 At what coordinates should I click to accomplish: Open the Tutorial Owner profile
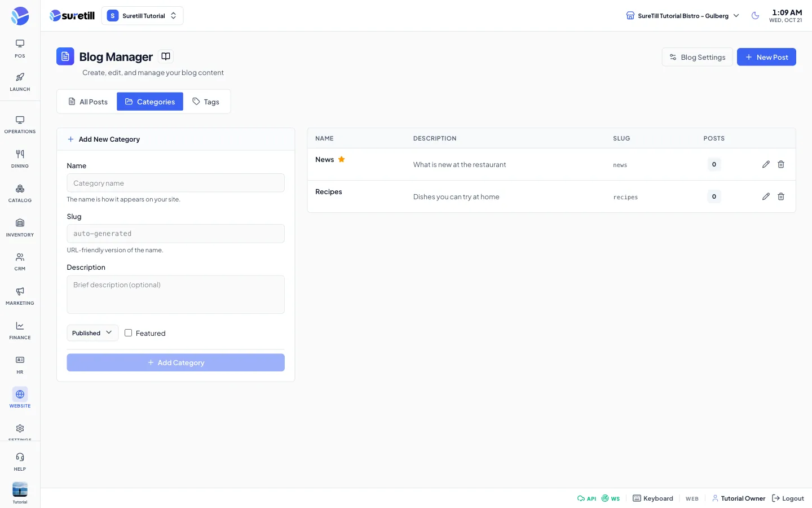[739, 498]
